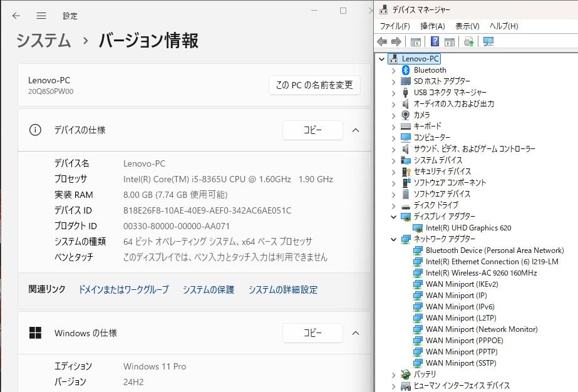The image size is (578, 392).
Task: Collapse the Windows の仕様 section chevron
Action: [x=356, y=333]
